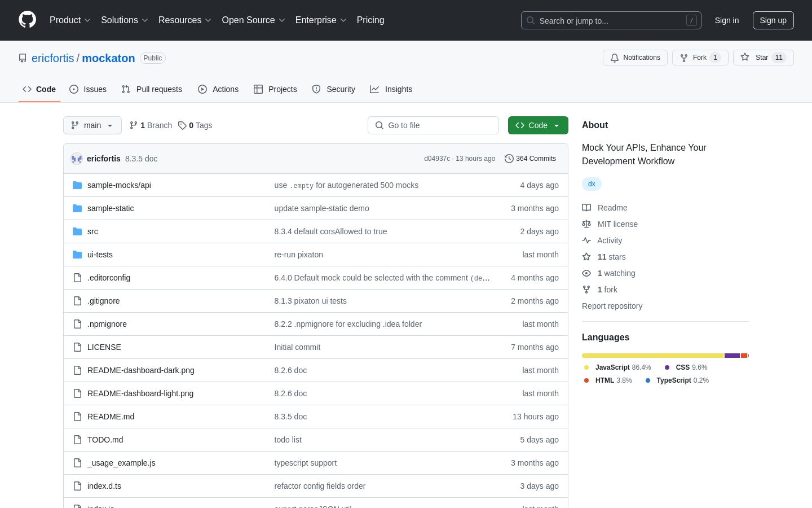Click the Readme book icon in About
Screen dimensions: 812x508
586,208
